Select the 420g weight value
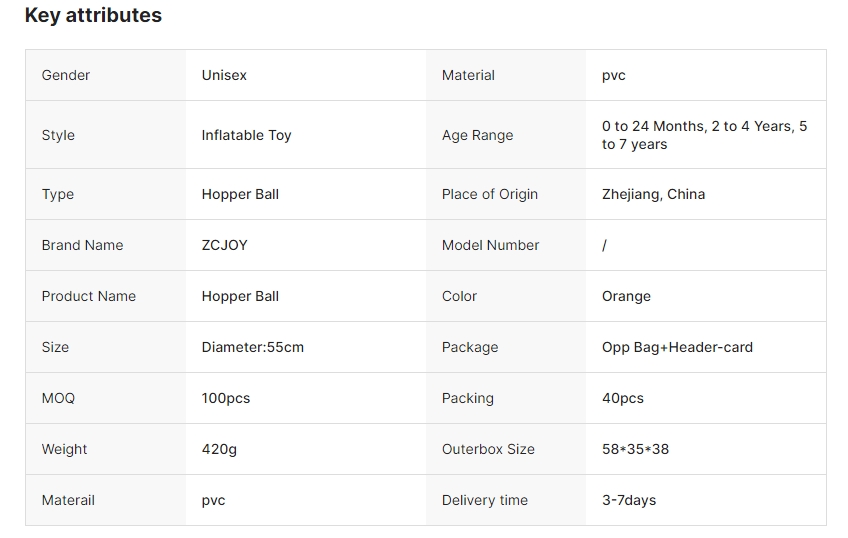The height and width of the screenshot is (538, 848). [219, 449]
